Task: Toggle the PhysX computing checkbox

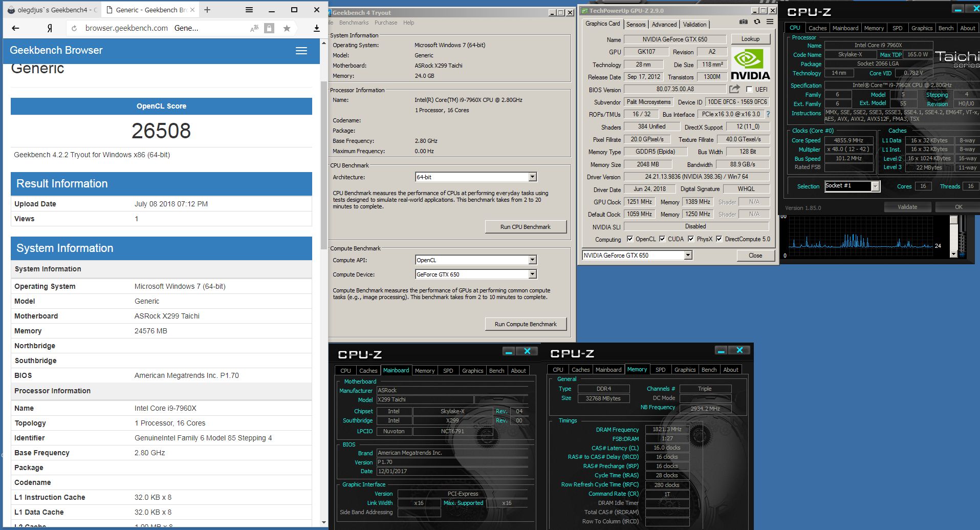Action: [x=691, y=239]
